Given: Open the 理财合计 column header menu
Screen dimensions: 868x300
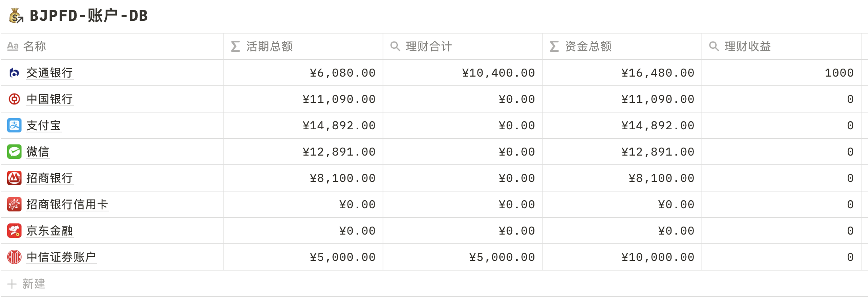Looking at the screenshot, I should click(x=429, y=46).
